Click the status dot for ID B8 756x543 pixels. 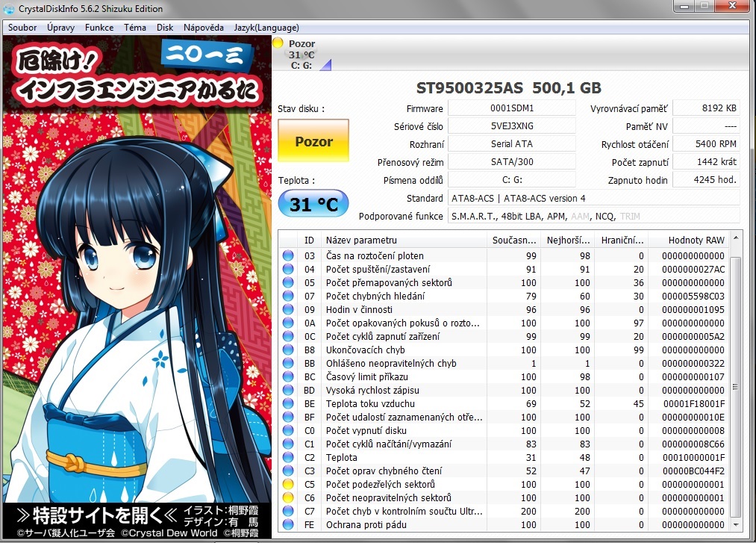coord(288,350)
